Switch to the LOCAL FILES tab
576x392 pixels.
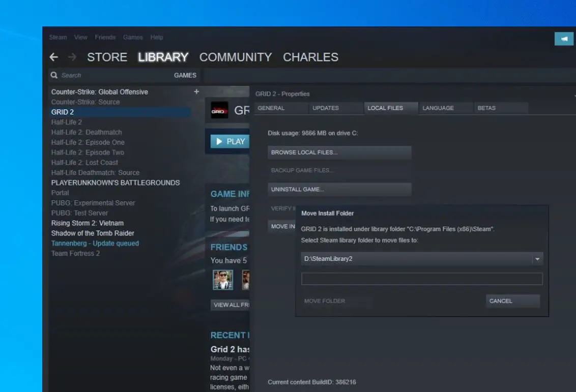tap(391, 108)
